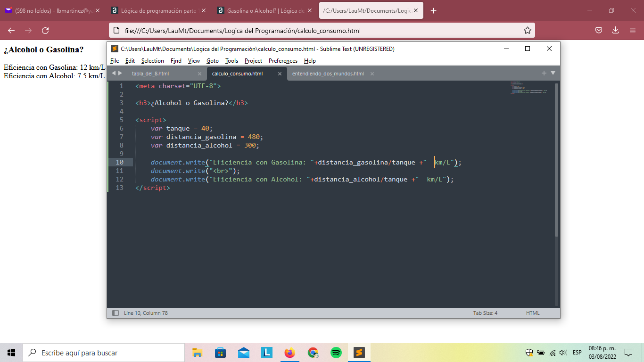Click Sublime Text taskbar icon
Screen dimensions: 644x362
click(x=359, y=353)
